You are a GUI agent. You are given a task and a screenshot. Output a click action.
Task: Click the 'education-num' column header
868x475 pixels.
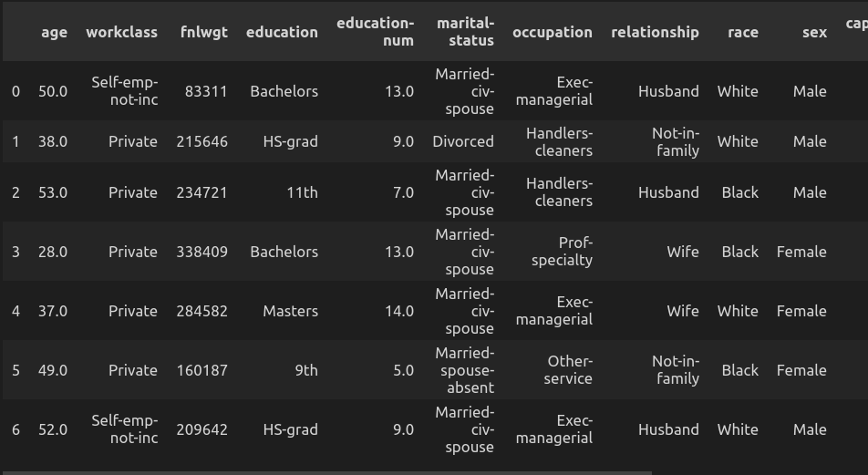(x=375, y=32)
